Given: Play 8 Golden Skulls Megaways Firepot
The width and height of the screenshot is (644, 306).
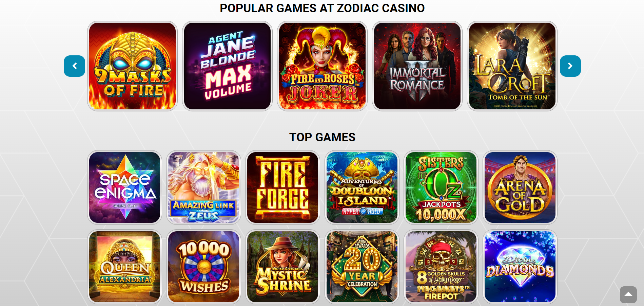Looking at the screenshot, I should coord(441,267).
